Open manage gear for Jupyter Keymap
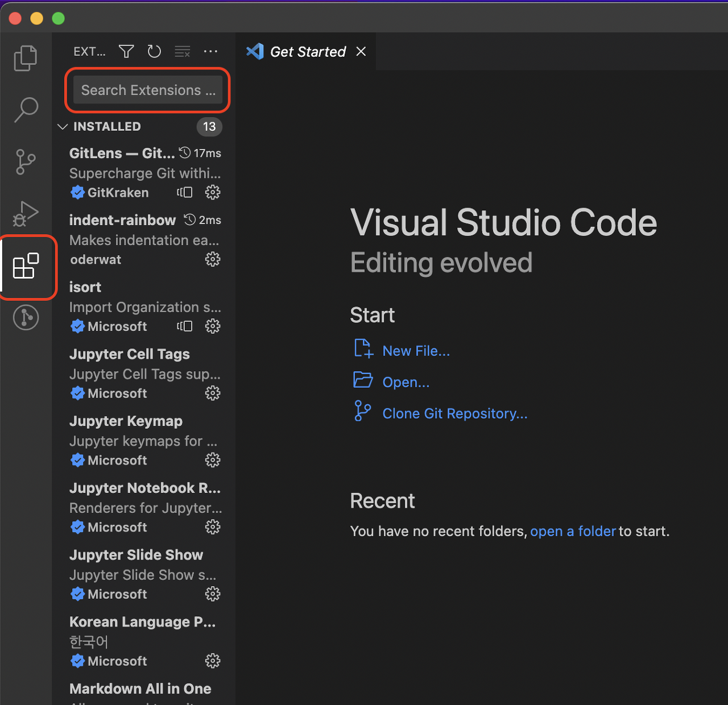 [213, 460]
